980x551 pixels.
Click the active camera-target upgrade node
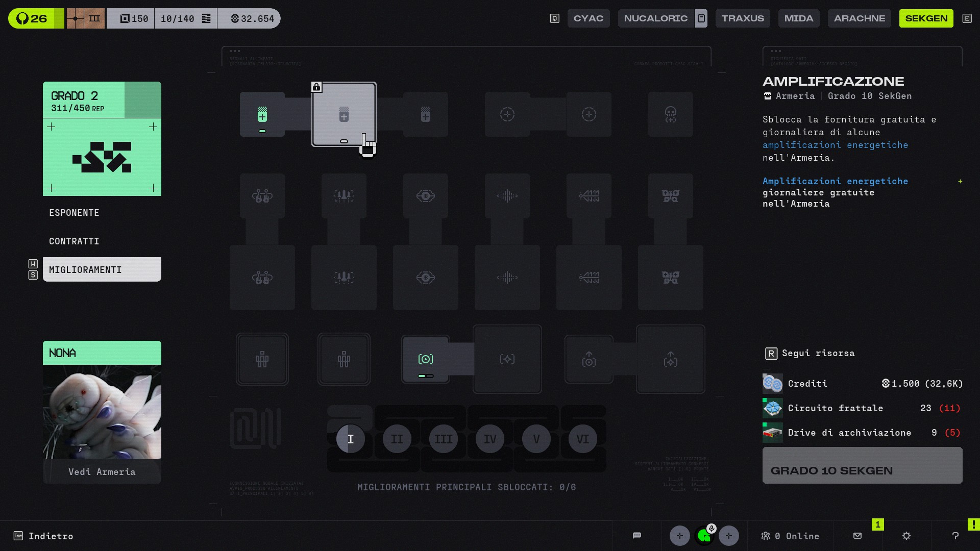[425, 359]
